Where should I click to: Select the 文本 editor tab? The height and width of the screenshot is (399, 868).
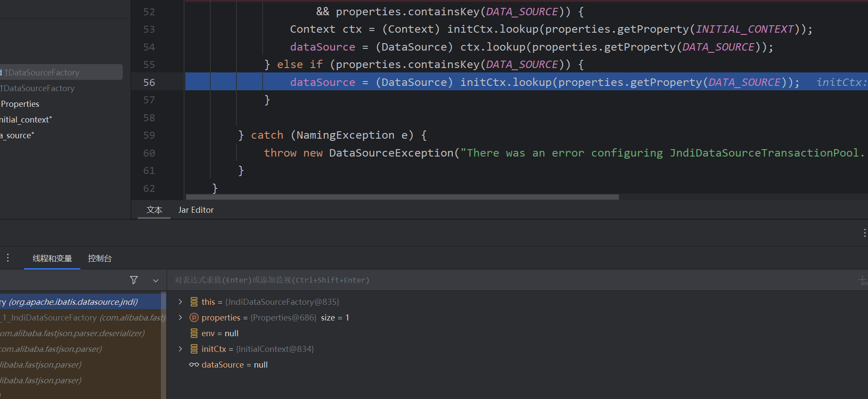pyautogui.click(x=154, y=210)
